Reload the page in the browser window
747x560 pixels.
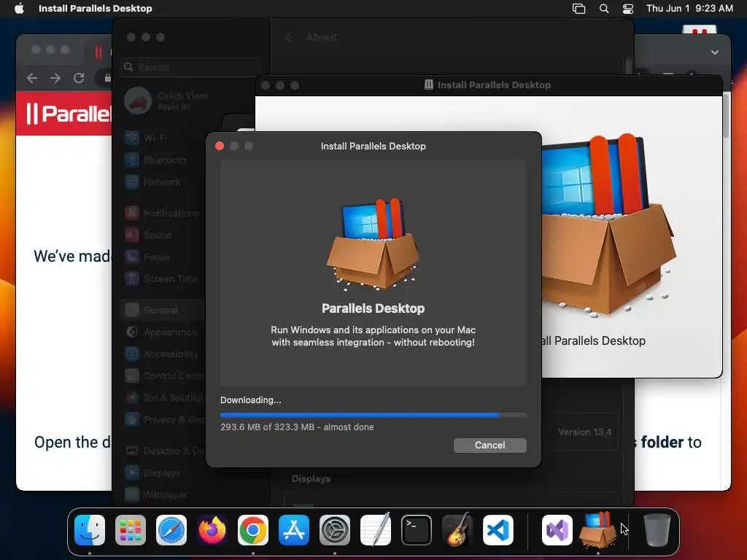click(79, 78)
